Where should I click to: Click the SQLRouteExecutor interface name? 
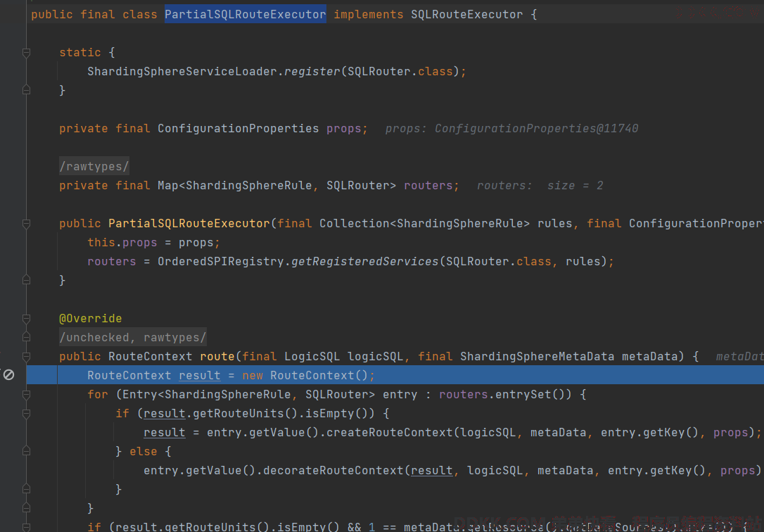coord(466,15)
